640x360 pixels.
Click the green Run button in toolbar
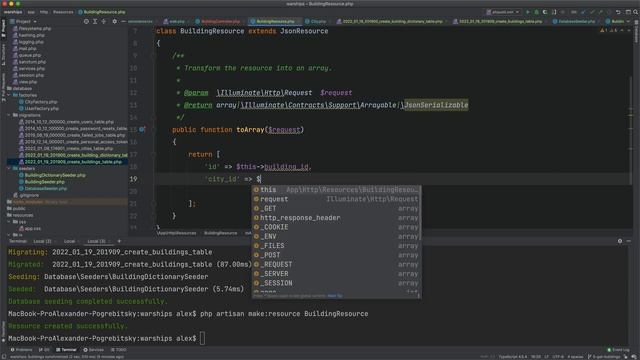pyautogui.click(x=528, y=12)
